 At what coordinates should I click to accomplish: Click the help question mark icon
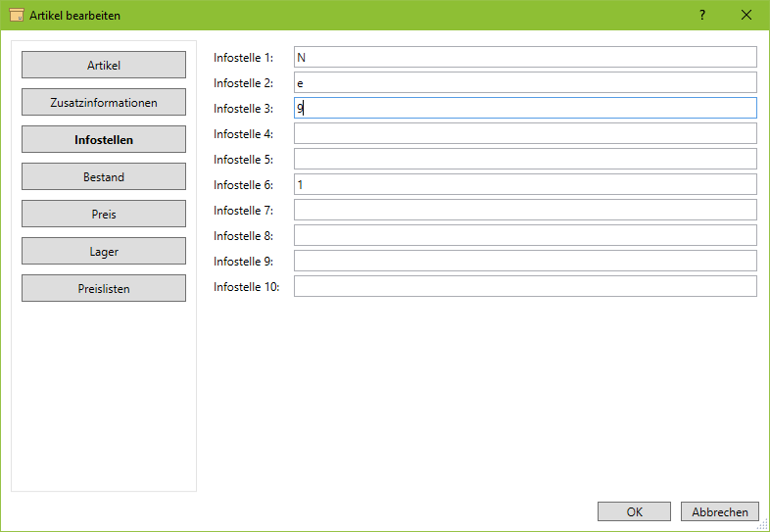point(702,15)
